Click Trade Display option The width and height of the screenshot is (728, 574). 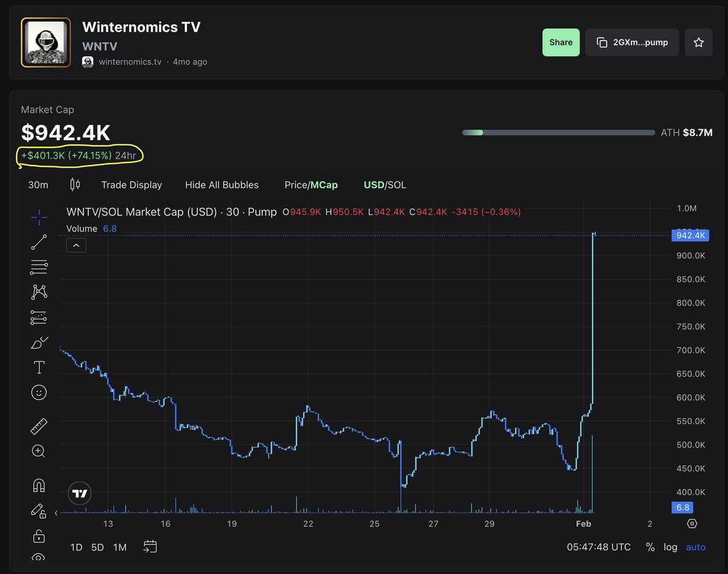pyautogui.click(x=132, y=184)
